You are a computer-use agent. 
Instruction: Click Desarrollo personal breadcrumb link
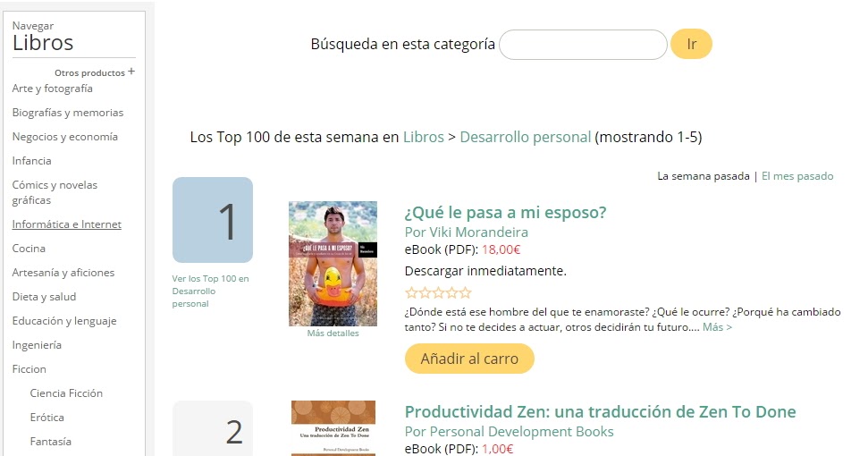pos(526,137)
